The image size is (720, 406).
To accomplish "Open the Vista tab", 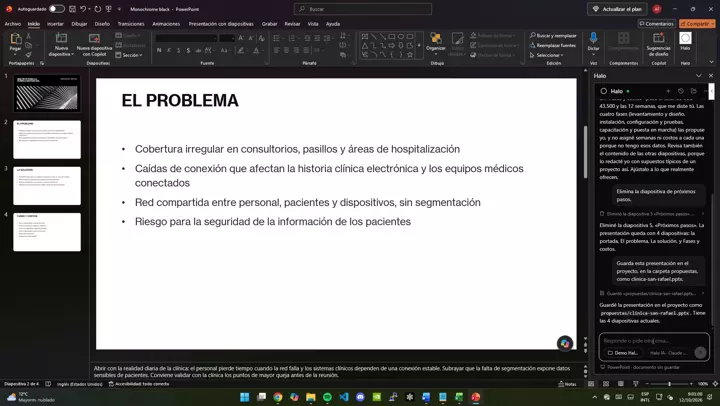I will [x=313, y=24].
